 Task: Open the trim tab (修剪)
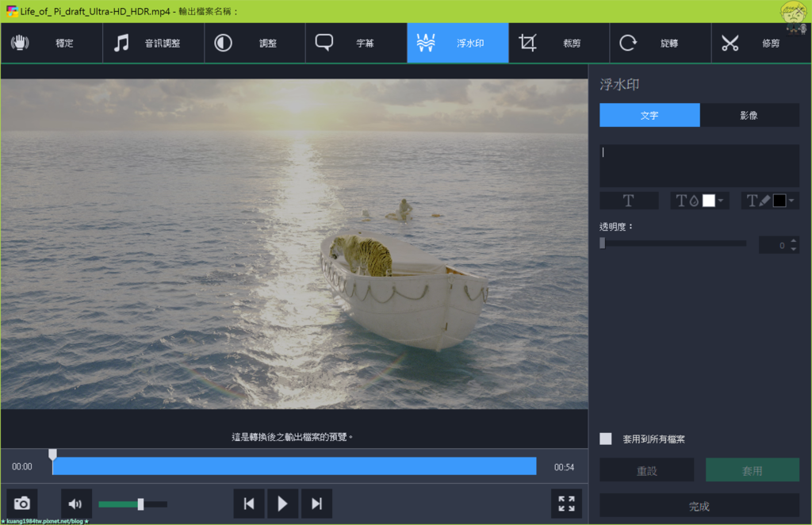[x=761, y=43]
